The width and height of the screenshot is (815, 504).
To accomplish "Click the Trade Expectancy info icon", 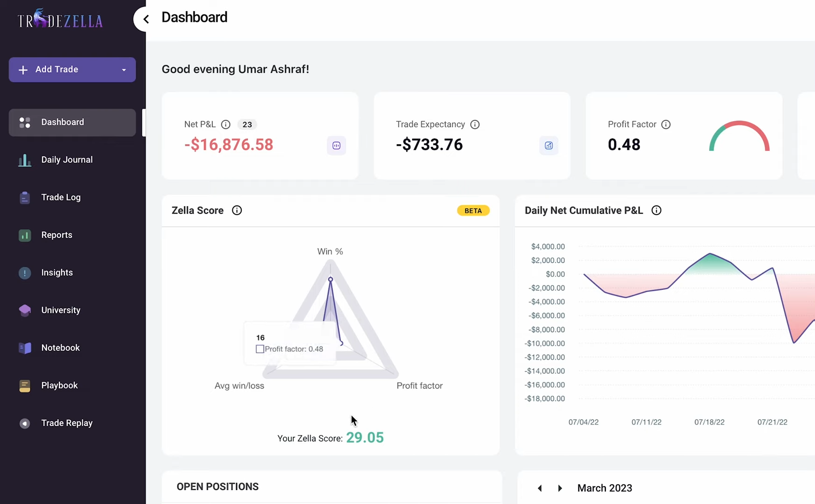I will tap(475, 125).
